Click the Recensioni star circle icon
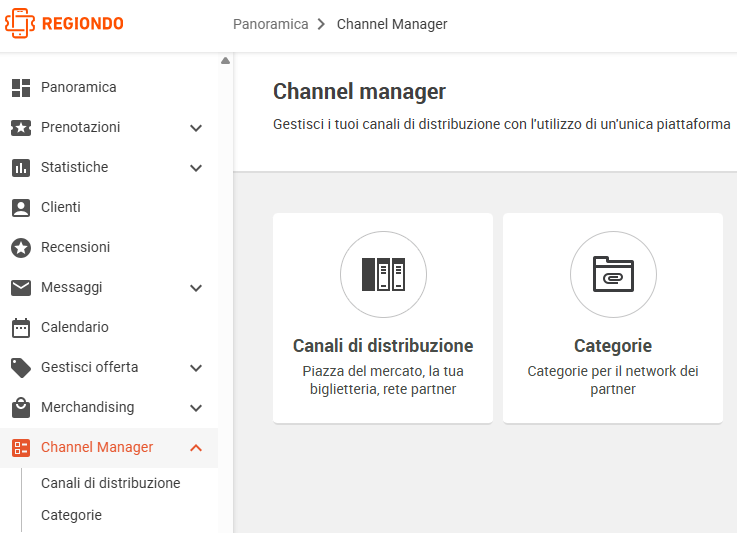737x533 pixels. coord(21,248)
